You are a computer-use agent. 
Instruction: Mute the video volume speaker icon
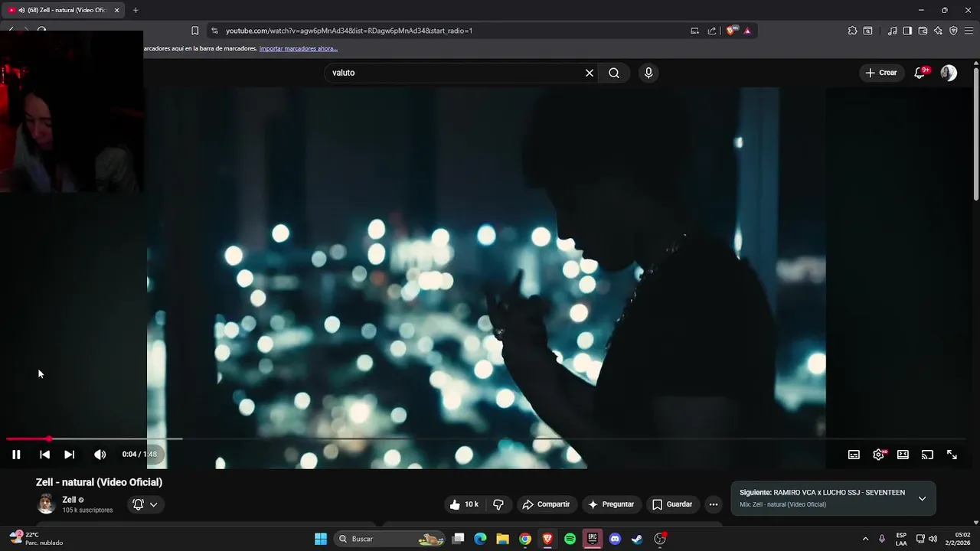pos(100,455)
